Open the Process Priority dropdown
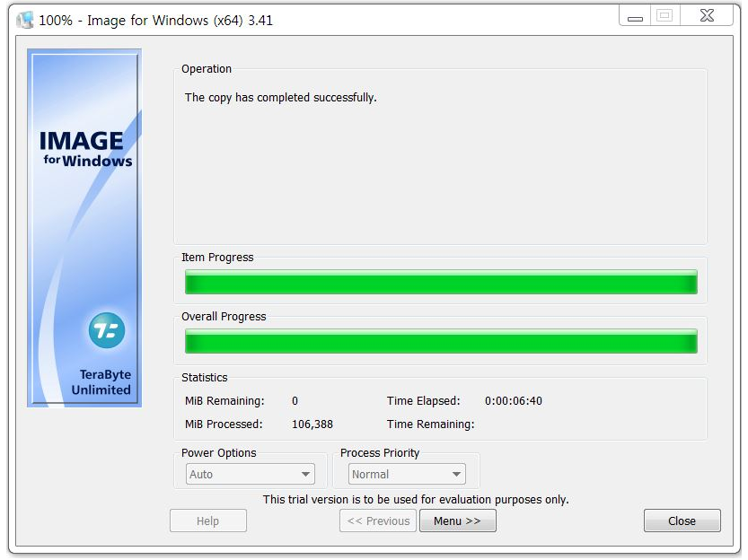The height and width of the screenshot is (560, 748). (x=407, y=474)
